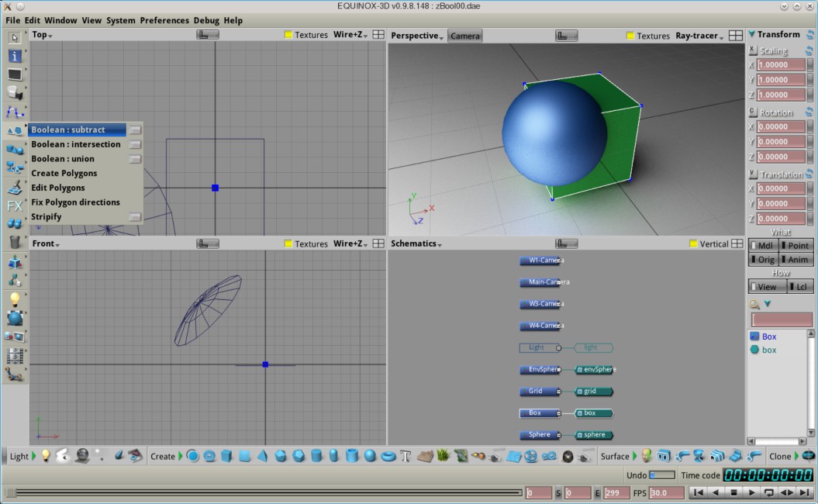This screenshot has height=504, width=818.
Task: Collapse the Transform panel triangle
Action: (x=751, y=34)
